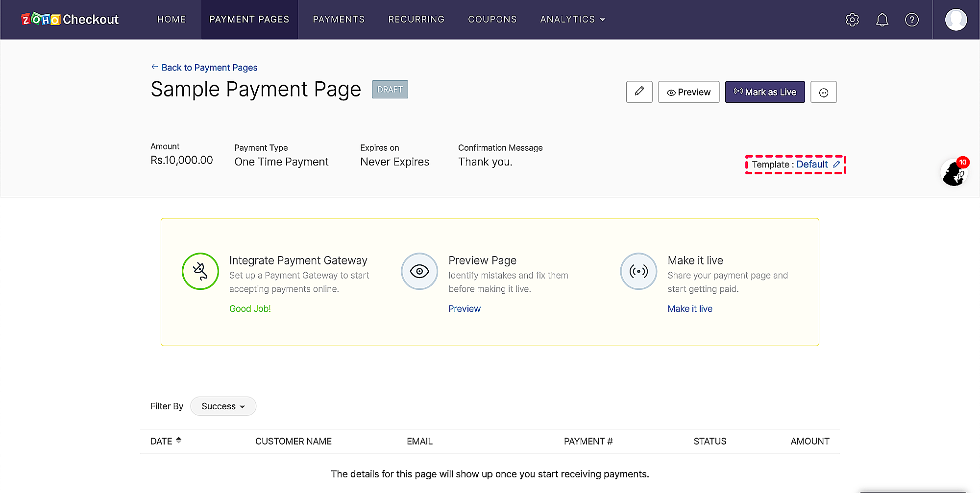
Task: Open the Recurring tab
Action: (416, 20)
